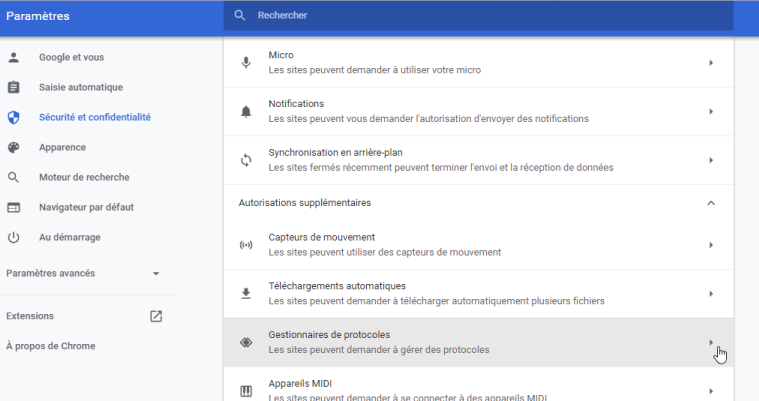
Task: Click the person icon for Google et vous
Action: [14, 57]
